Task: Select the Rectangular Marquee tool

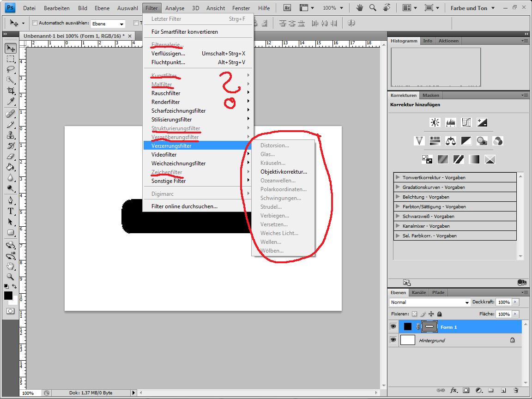Action: click(11, 59)
